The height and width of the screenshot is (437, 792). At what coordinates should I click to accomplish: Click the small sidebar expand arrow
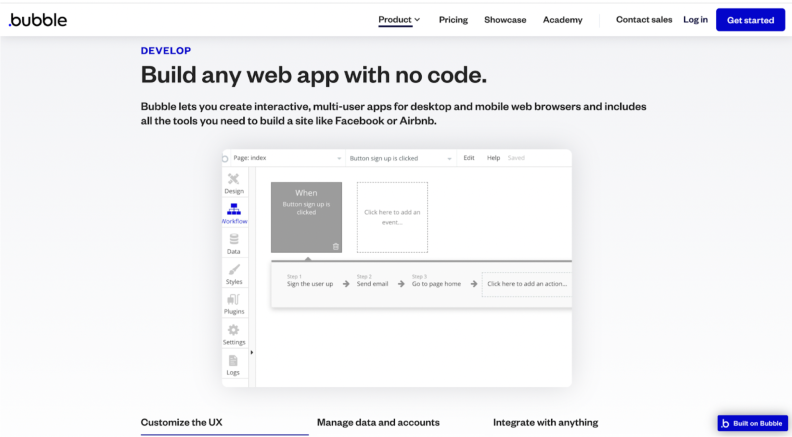click(x=252, y=353)
